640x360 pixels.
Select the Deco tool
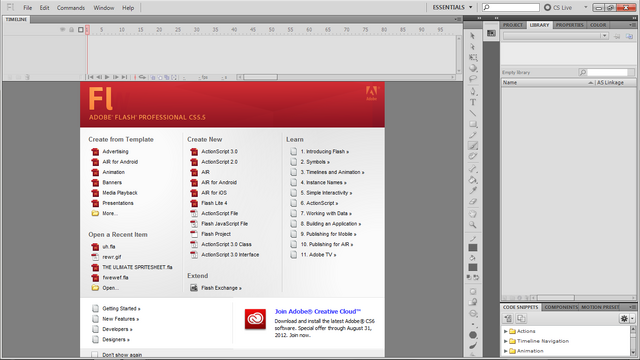tap(473, 156)
